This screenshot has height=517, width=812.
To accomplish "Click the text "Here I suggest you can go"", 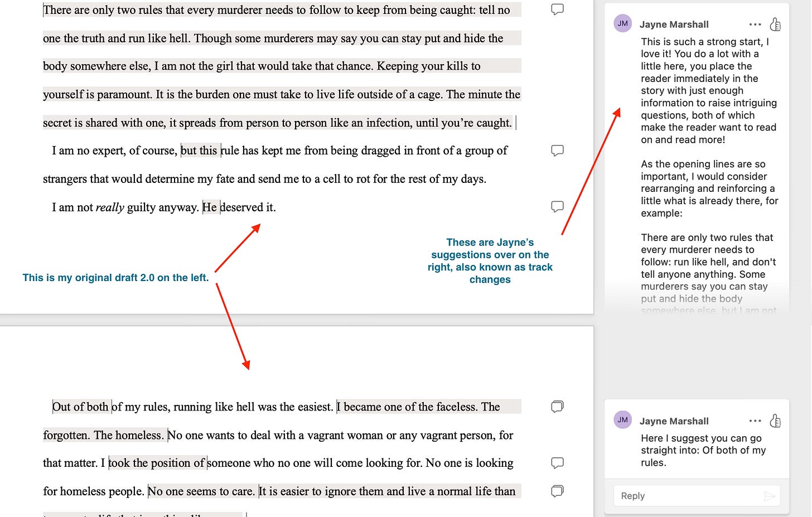I will [x=701, y=438].
